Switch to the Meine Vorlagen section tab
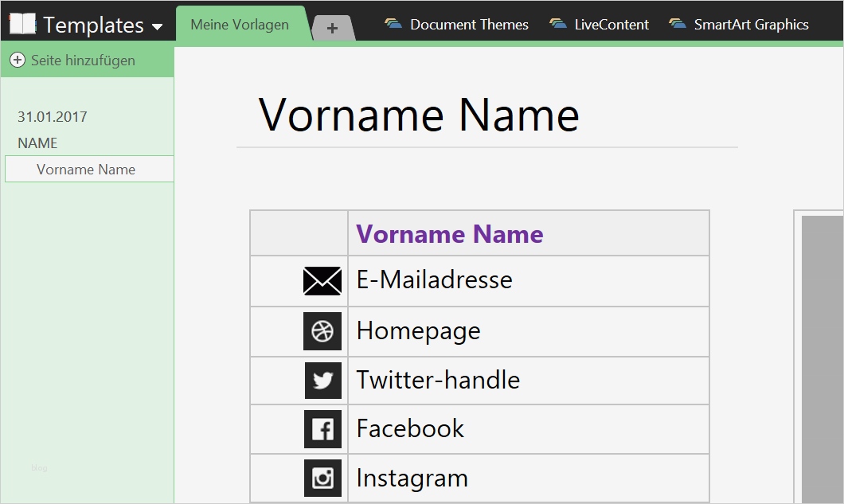844x504 pixels. tap(240, 25)
